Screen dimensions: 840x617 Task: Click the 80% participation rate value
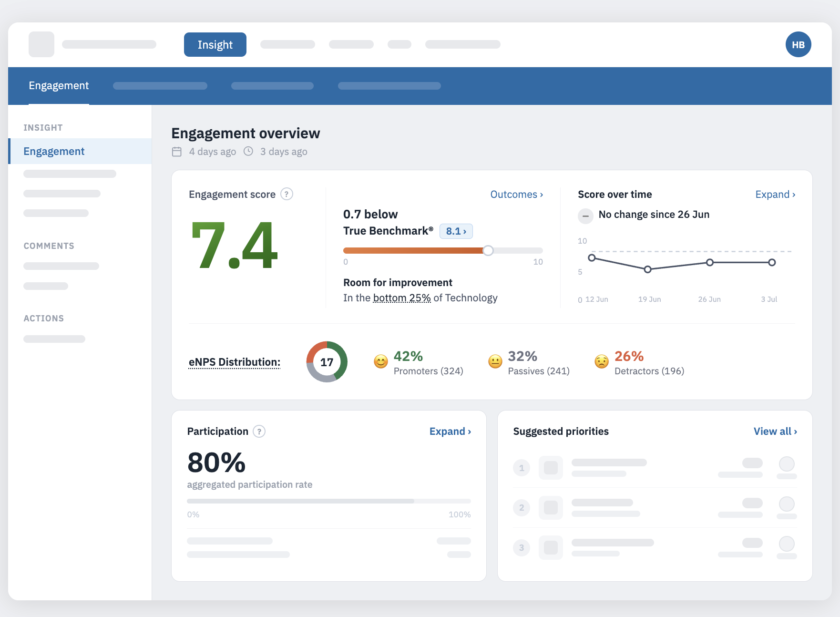pos(216,463)
